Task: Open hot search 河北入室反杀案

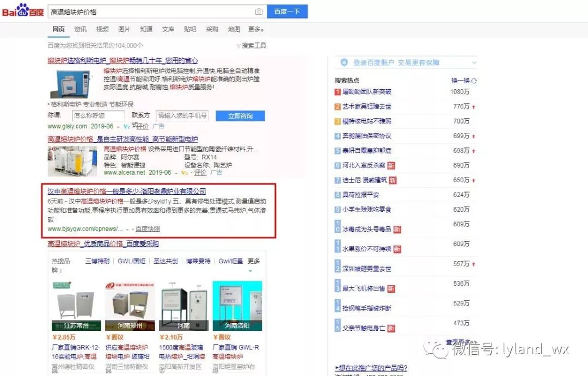Action: 364,165
